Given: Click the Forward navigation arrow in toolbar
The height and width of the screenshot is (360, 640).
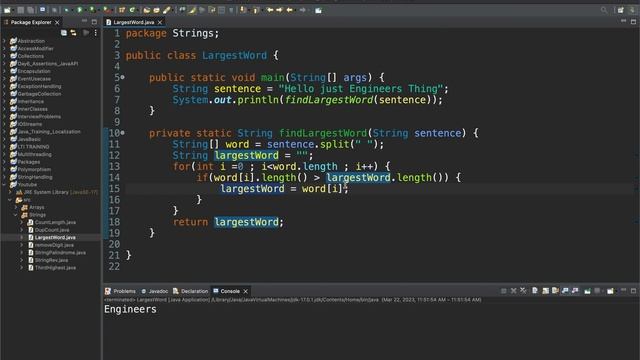Looking at the screenshot, I should [302, 10].
